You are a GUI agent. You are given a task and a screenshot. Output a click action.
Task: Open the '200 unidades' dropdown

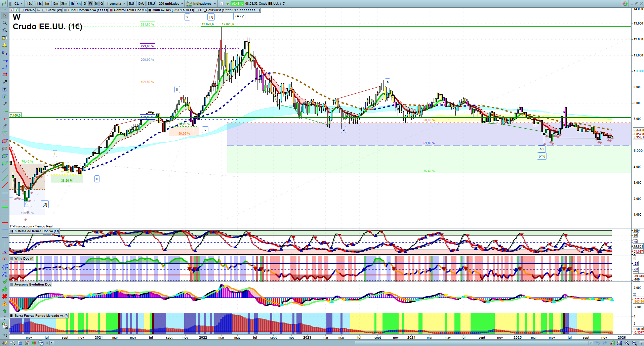[x=171, y=4]
